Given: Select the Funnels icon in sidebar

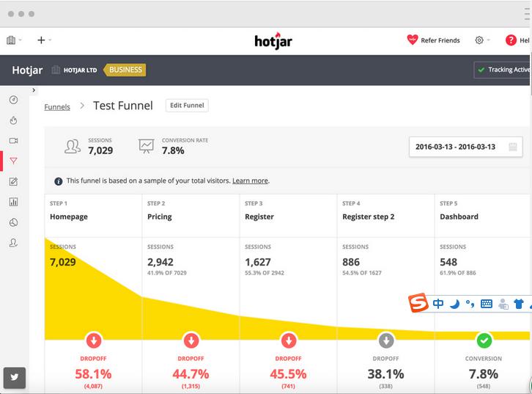Looking at the screenshot, I should pos(14,161).
